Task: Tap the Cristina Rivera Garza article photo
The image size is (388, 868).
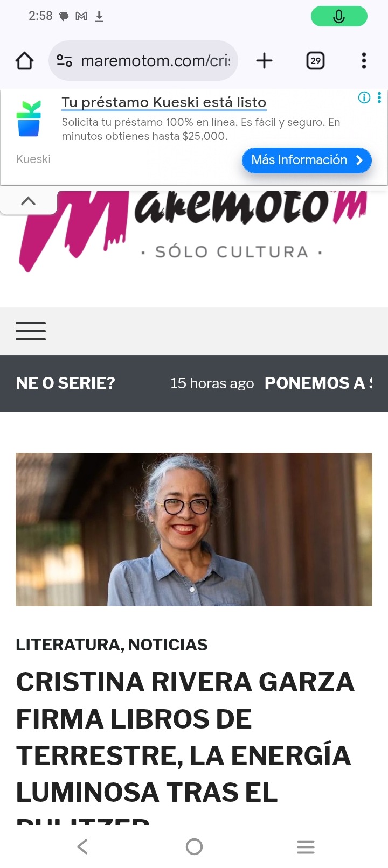Action: pyautogui.click(x=194, y=529)
